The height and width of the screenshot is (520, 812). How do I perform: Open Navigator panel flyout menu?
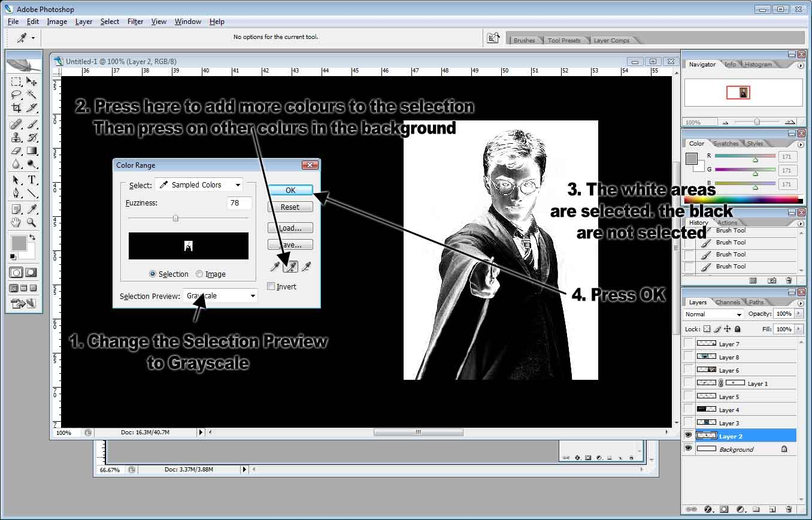point(801,65)
